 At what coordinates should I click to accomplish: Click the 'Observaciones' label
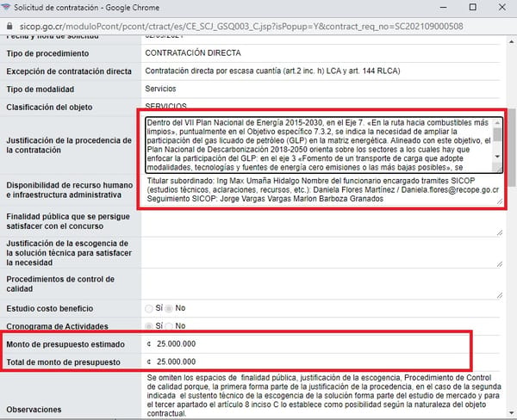[x=34, y=410]
